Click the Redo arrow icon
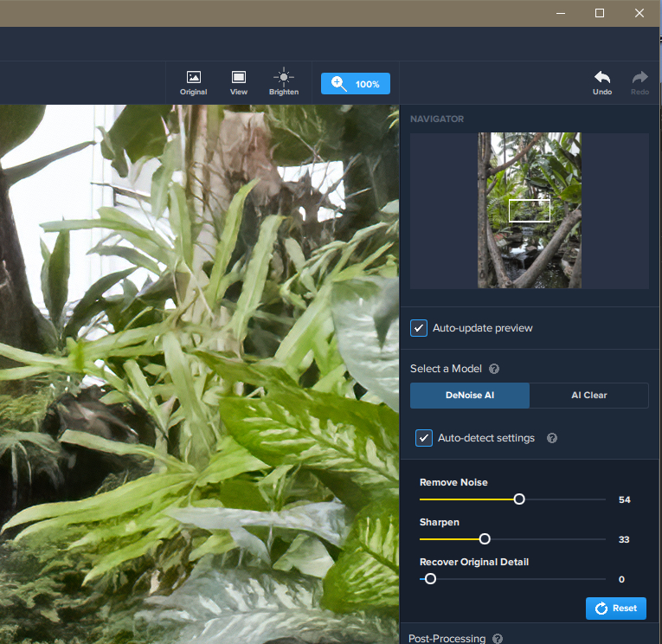This screenshot has height=644, width=662. (x=640, y=78)
